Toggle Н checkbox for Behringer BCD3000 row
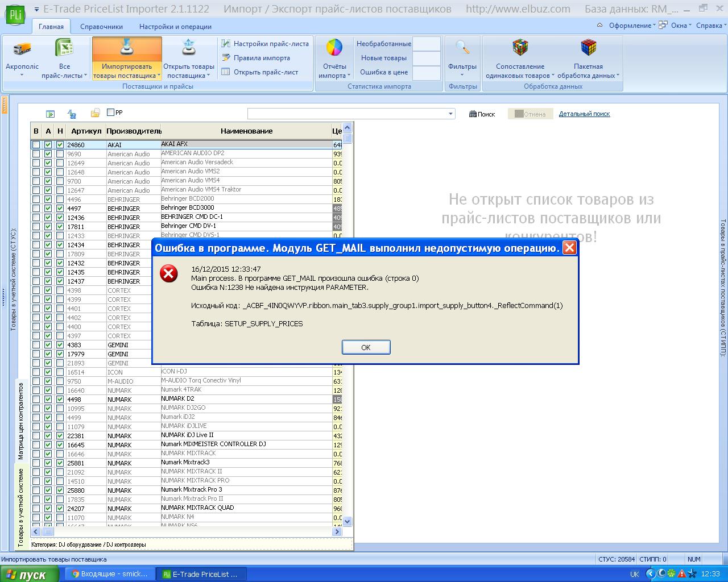 [60, 209]
